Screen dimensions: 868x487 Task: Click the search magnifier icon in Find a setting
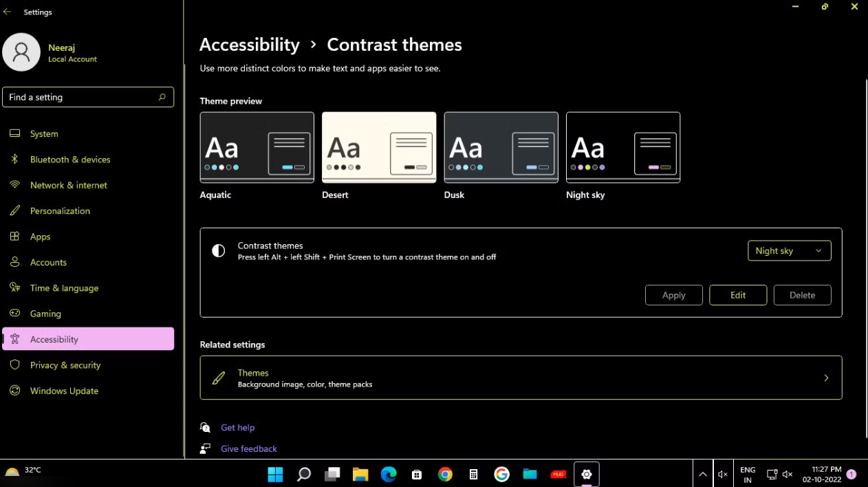coord(162,97)
